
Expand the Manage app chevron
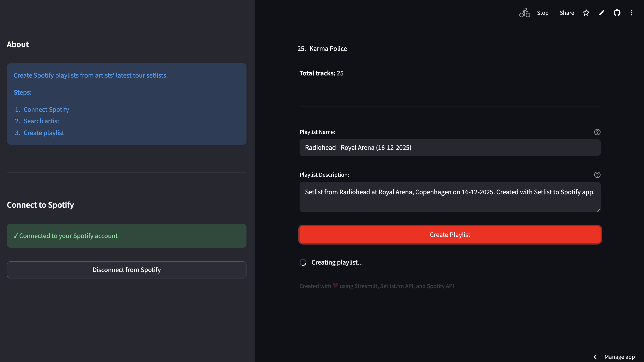(x=595, y=357)
